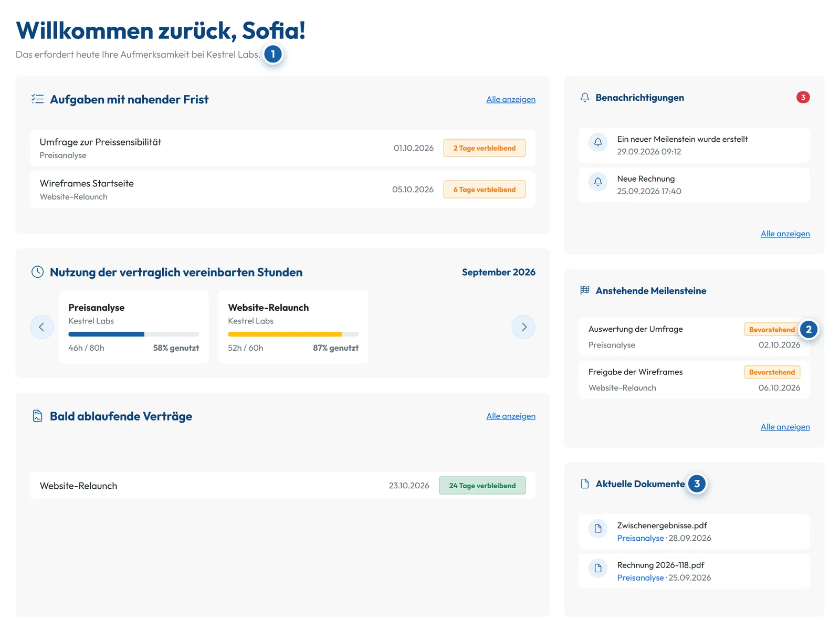Click bell icon of Neue Rechnung notification
The image size is (840, 630).
pyautogui.click(x=598, y=182)
